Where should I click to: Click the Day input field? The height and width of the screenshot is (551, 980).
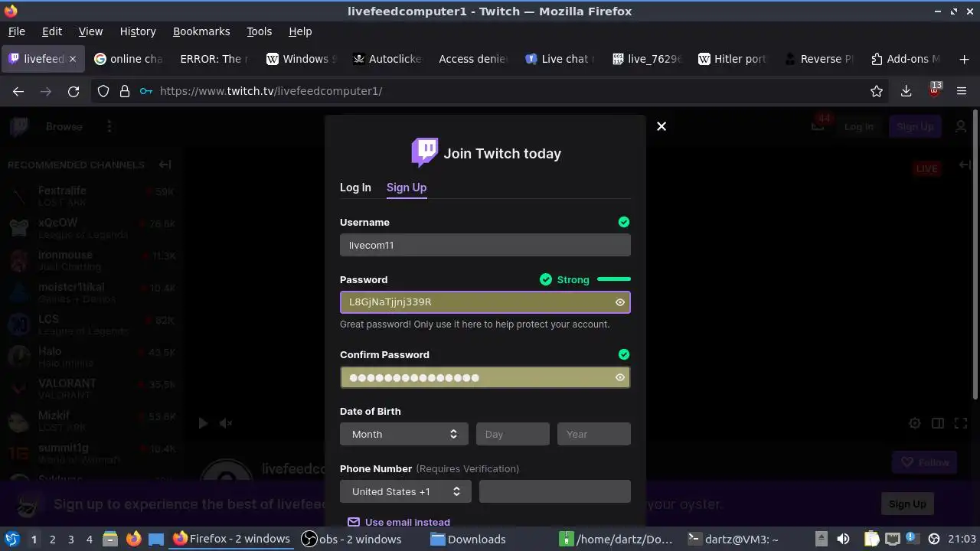click(513, 434)
